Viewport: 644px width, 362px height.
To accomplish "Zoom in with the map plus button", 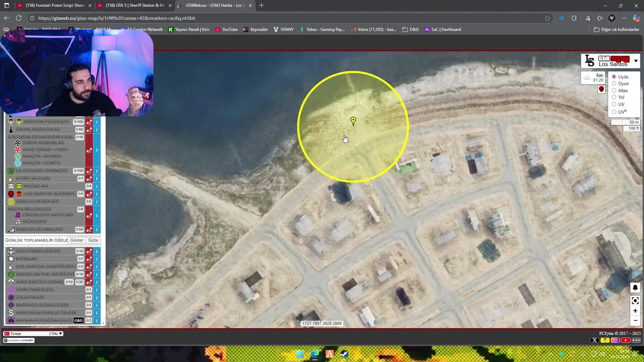I will 635,311.
